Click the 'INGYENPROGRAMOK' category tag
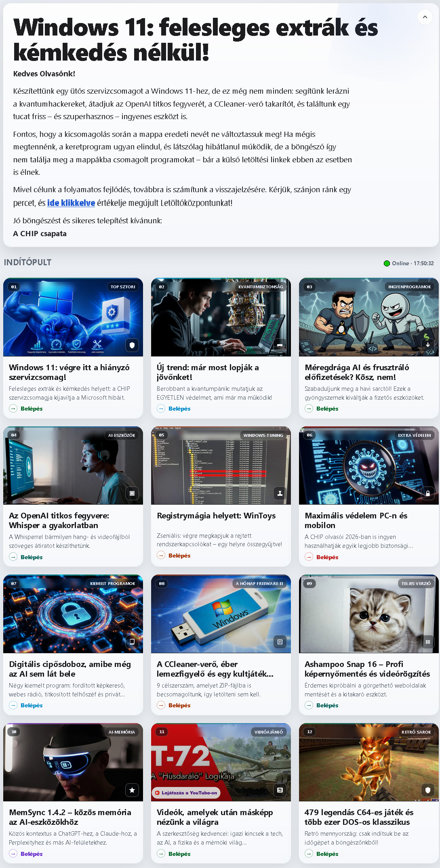 point(409,287)
